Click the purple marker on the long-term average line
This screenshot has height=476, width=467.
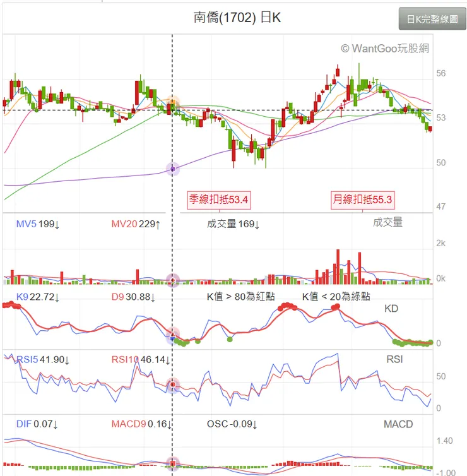(172, 169)
